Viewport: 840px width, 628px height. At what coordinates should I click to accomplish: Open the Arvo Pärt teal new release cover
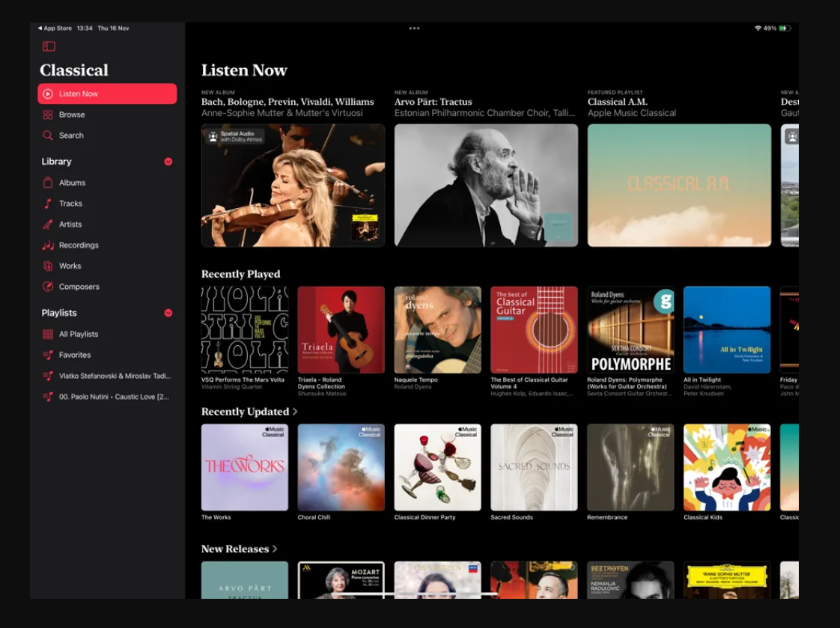tap(245, 580)
